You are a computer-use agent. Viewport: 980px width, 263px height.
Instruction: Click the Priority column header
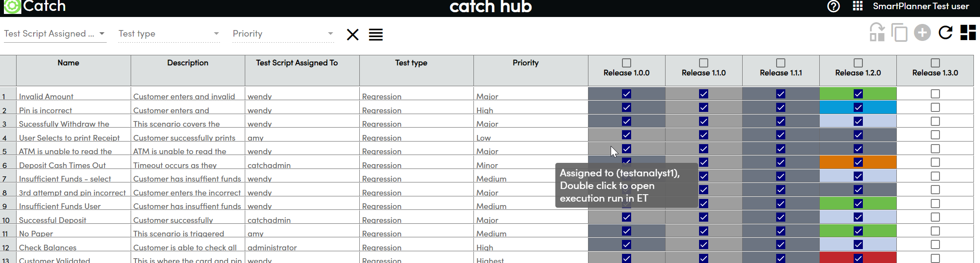tap(525, 63)
